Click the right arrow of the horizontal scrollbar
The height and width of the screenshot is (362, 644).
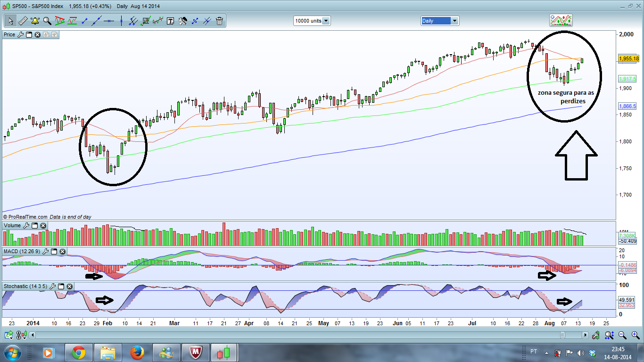[585, 335]
